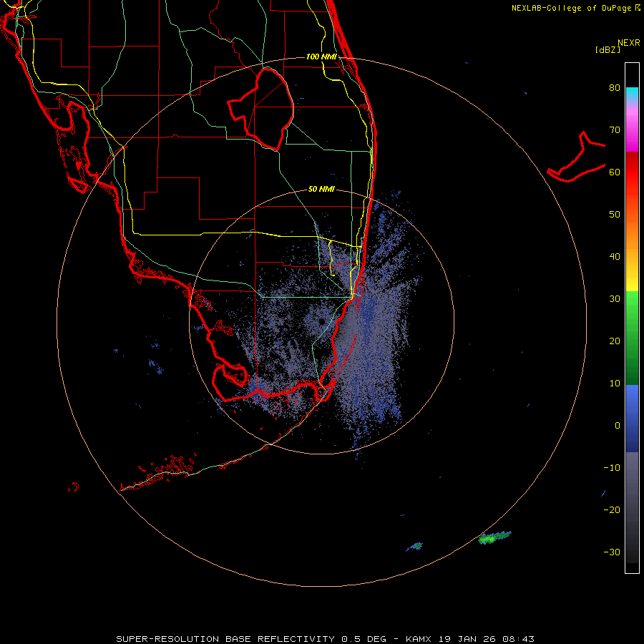Click the red island outline east of Florida
644x644 pixels.
(x=576, y=157)
